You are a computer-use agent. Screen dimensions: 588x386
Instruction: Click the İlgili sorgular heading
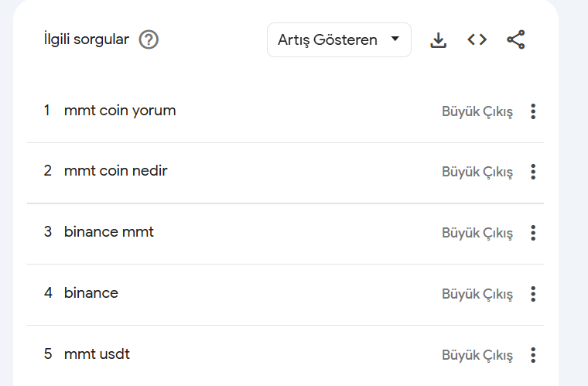pyautogui.click(x=86, y=39)
